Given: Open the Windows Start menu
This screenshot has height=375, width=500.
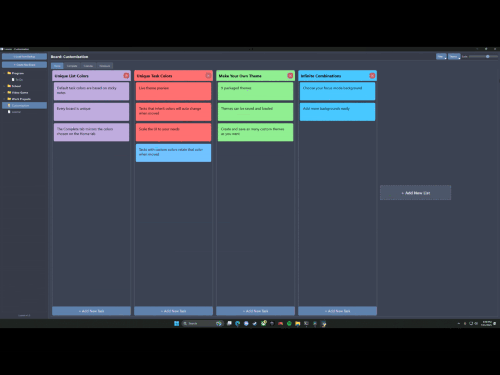Looking at the screenshot, I should (x=177, y=323).
